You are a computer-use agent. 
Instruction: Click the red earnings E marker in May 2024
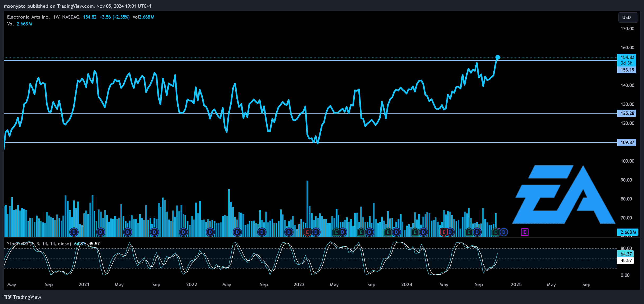444,232
